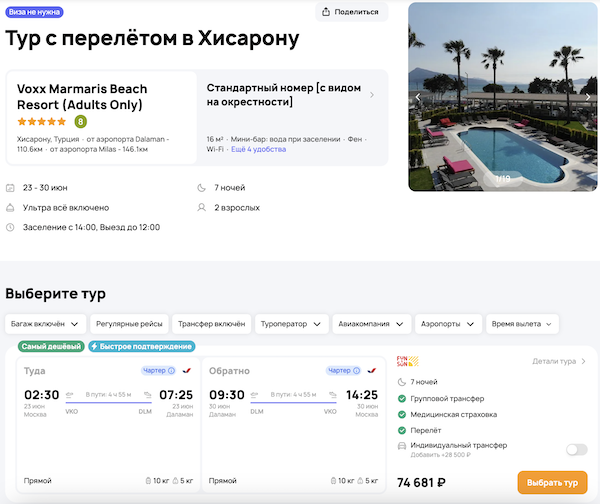Show next hotel photo with right arrow
The width and height of the screenshot is (600, 504).
click(588, 97)
